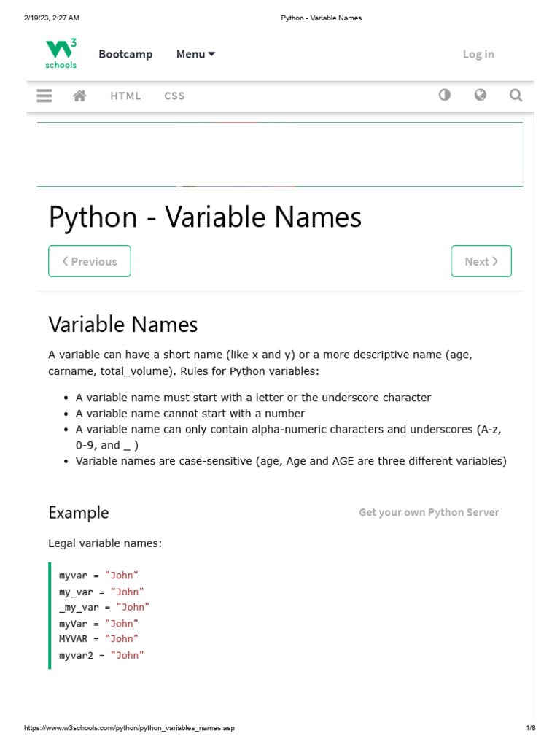Open the globe language icon
560x747 pixels.
click(480, 95)
